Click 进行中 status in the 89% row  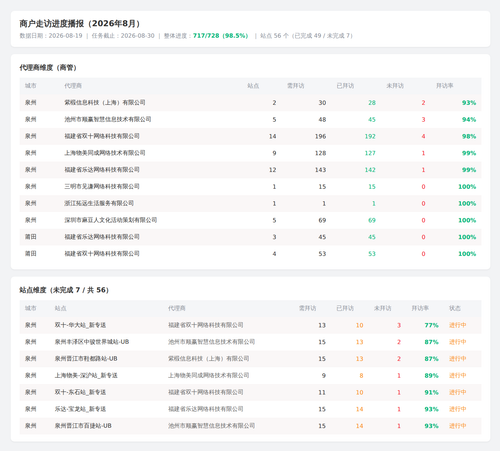point(458,375)
